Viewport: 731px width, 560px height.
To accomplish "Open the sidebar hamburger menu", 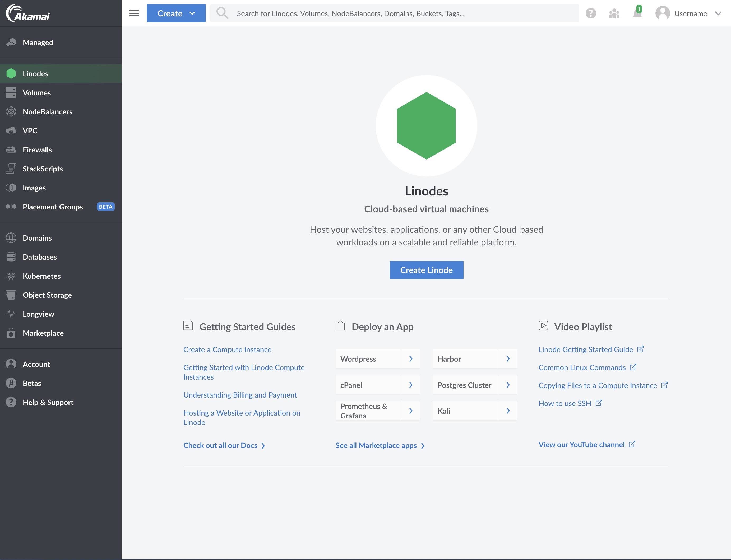I will click(x=134, y=13).
